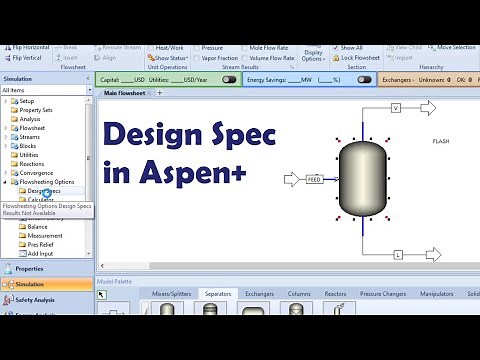Image resolution: width=480 pixels, height=360 pixels.
Task: Click the Align flowsheet tool
Action: tap(105, 58)
